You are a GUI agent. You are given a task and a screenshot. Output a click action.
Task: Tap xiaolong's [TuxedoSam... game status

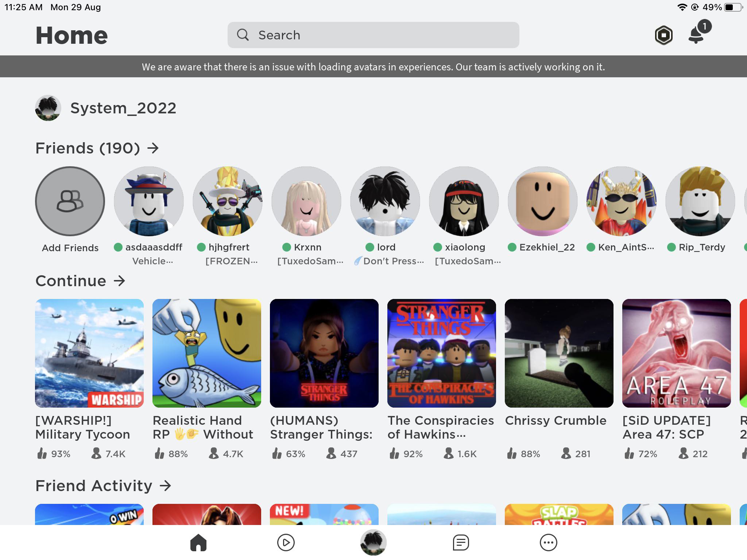pos(468,261)
